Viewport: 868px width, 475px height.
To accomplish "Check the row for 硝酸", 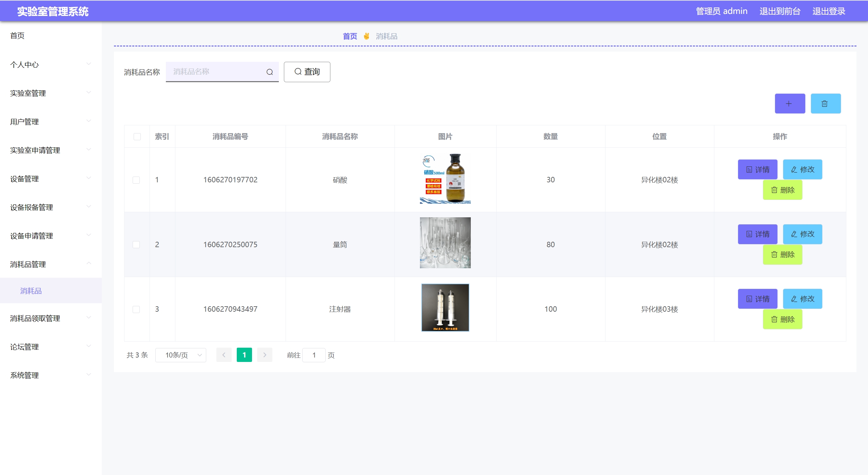I will coord(136,180).
